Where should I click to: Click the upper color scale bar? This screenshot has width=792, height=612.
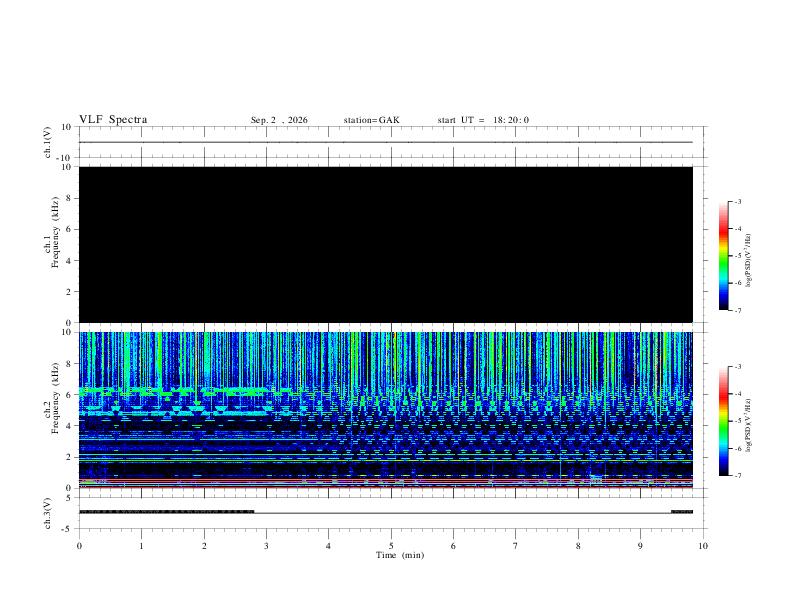tap(724, 256)
